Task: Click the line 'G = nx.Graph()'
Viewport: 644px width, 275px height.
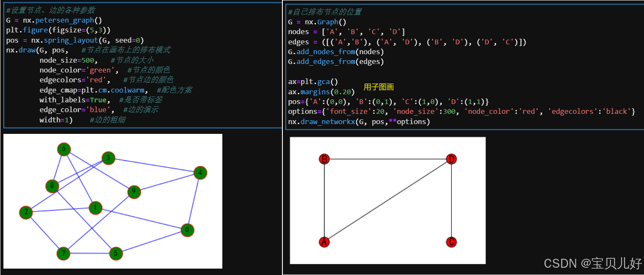Action: [x=317, y=22]
